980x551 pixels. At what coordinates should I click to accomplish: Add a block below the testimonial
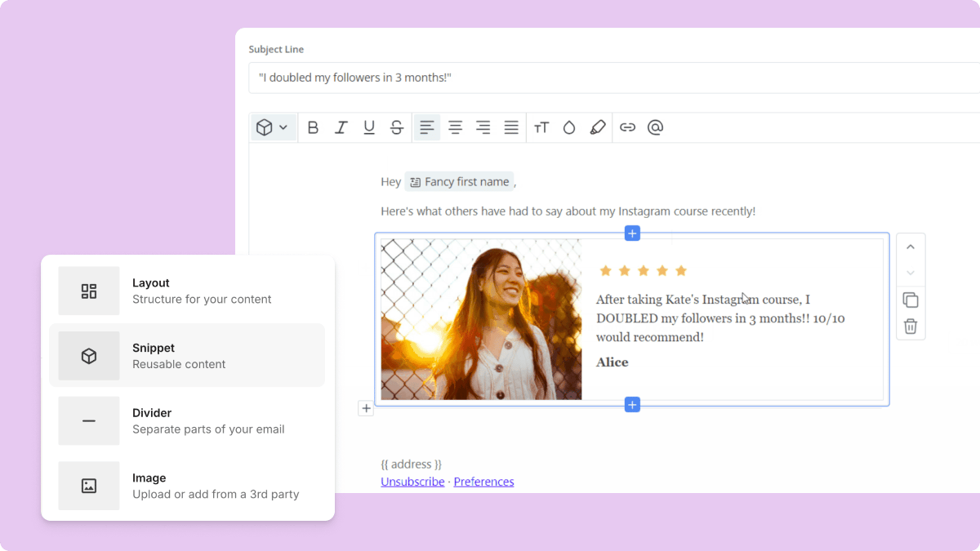tap(632, 404)
